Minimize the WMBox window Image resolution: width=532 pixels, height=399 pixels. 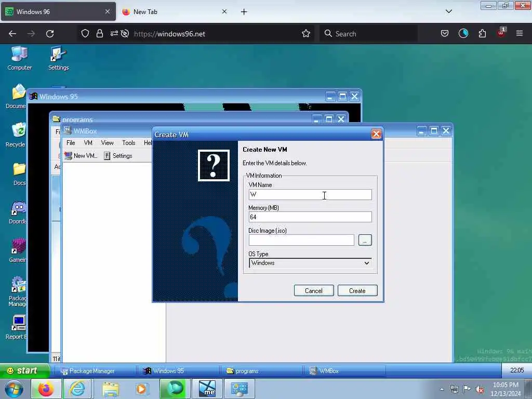coord(421,131)
